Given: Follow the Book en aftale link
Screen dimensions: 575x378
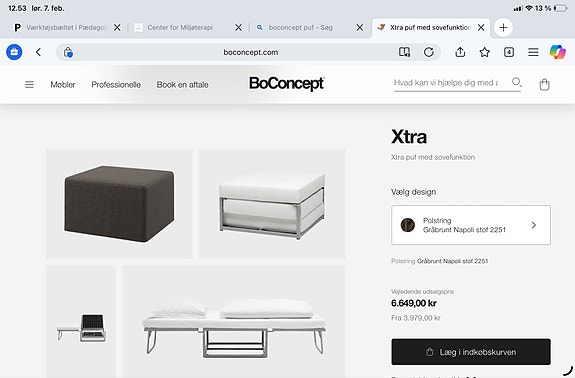Looking at the screenshot, I should pyautogui.click(x=182, y=85).
